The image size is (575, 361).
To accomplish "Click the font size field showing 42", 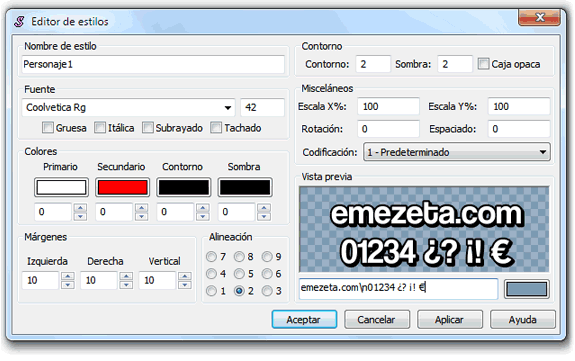I will [262, 107].
